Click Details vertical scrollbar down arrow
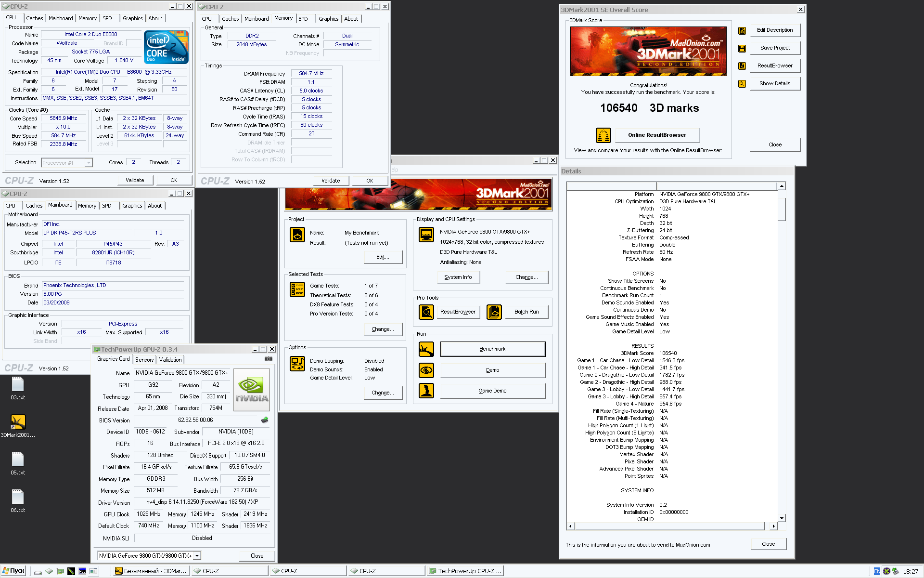This screenshot has height=578, width=924. [x=782, y=518]
